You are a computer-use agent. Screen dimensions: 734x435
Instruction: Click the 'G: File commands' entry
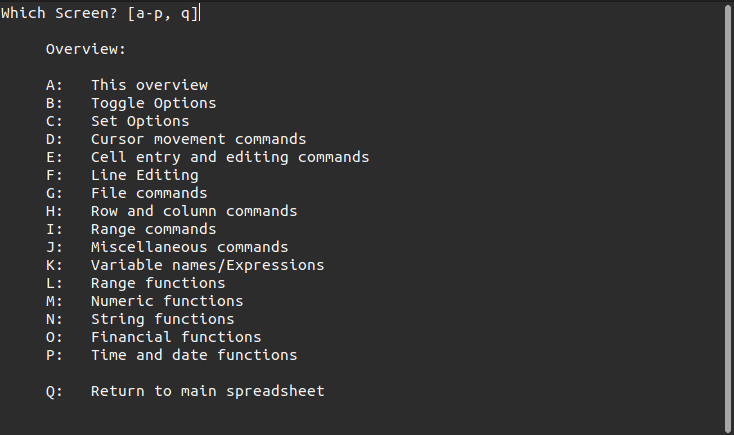click(x=126, y=193)
